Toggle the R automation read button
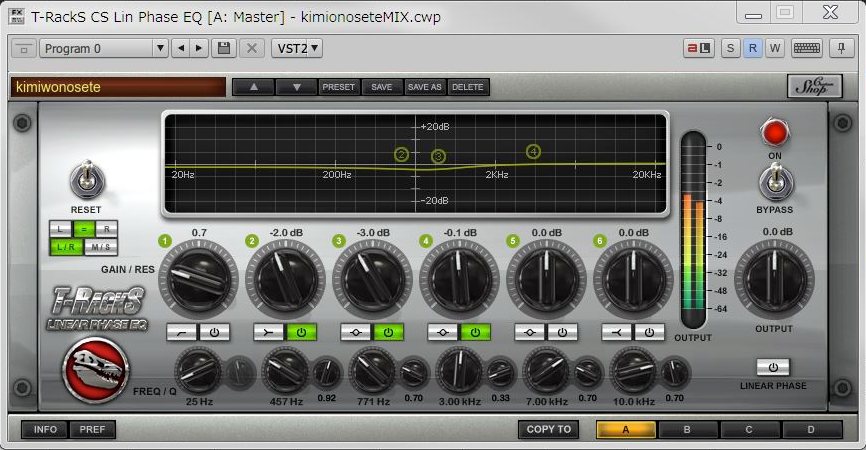 click(752, 49)
